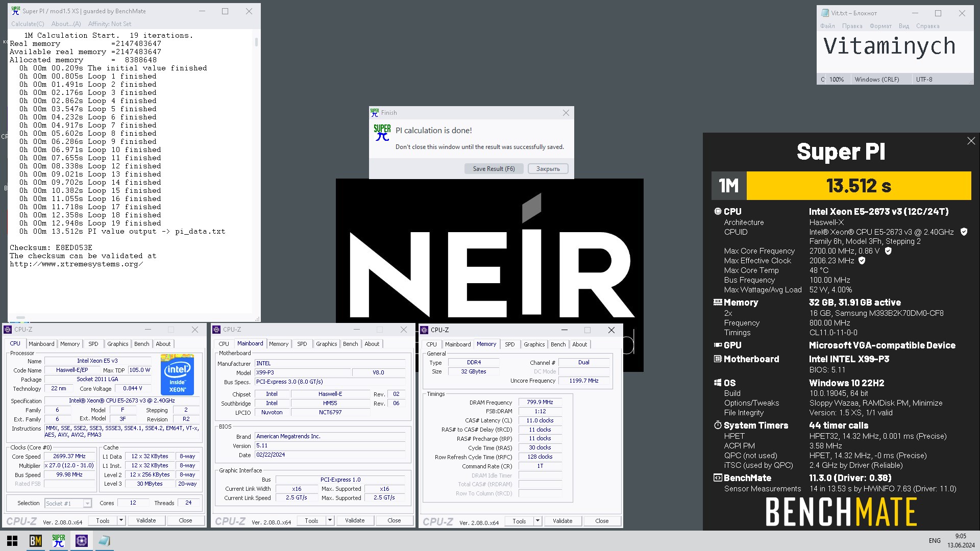The width and height of the screenshot is (980, 551).
Task: Open the Файл menu in Notepad
Action: pyautogui.click(x=828, y=26)
